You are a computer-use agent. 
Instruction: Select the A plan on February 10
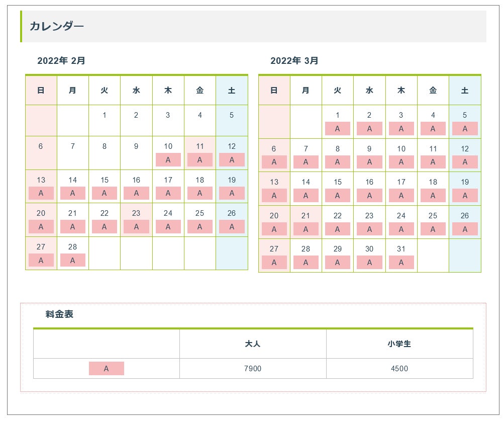point(168,160)
